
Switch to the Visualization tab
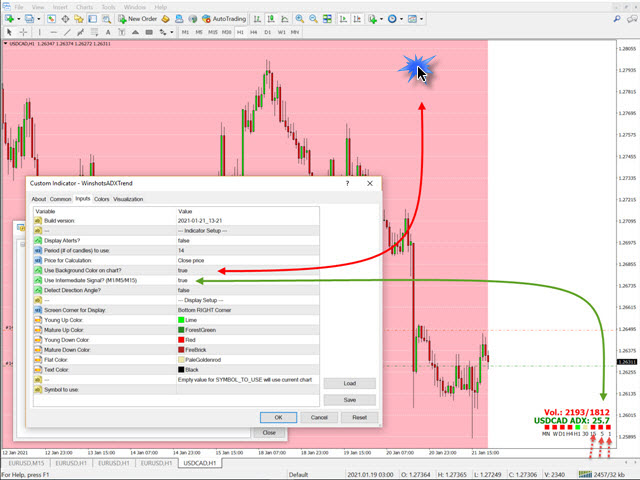click(128, 199)
